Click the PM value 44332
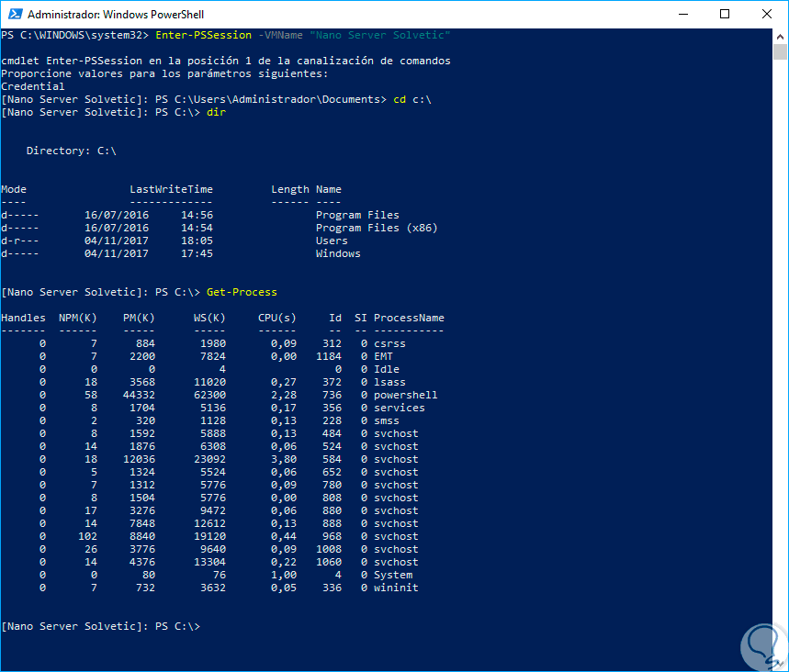The height and width of the screenshot is (672, 789). 139,396
